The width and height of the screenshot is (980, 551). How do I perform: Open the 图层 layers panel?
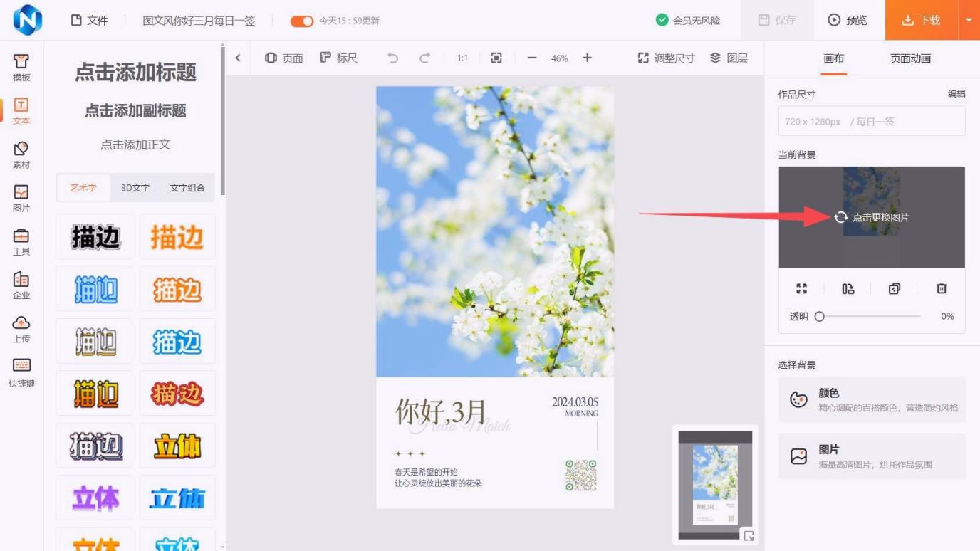(x=729, y=58)
